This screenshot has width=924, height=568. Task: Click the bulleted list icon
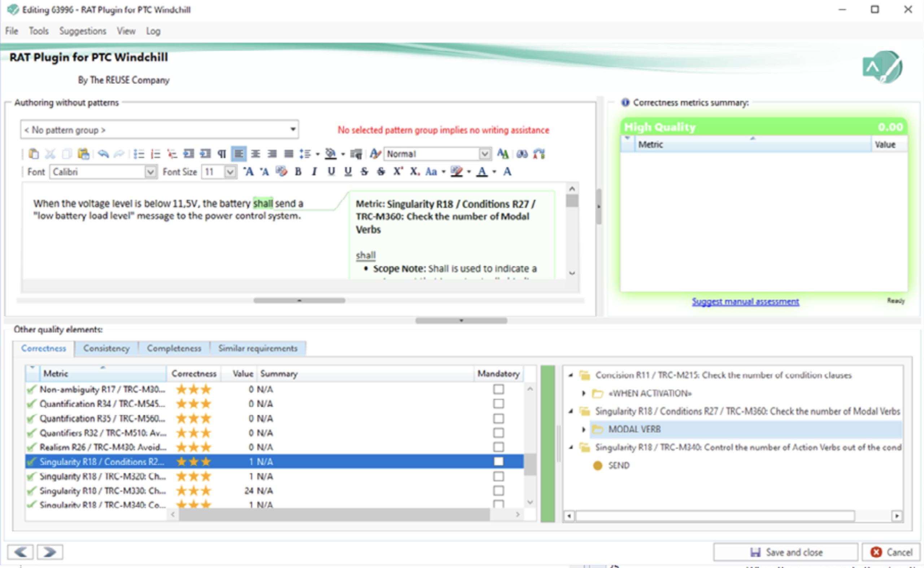coord(139,154)
